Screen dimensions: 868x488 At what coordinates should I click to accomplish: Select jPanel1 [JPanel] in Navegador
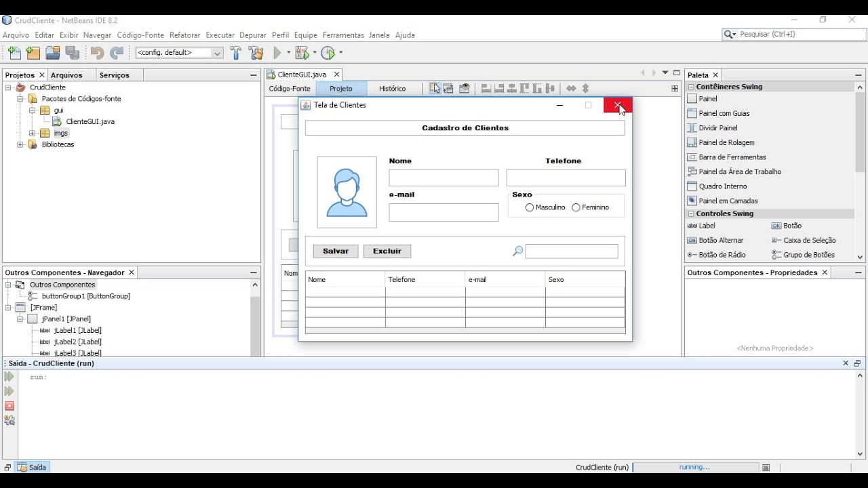(x=66, y=319)
